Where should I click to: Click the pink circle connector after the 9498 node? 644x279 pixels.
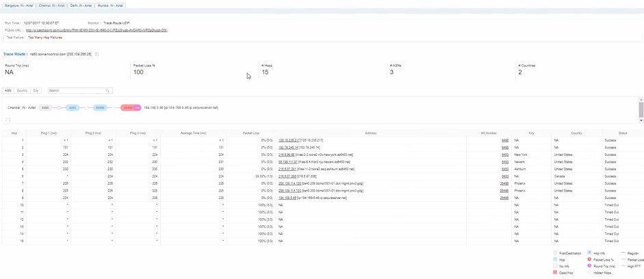(x=59, y=107)
